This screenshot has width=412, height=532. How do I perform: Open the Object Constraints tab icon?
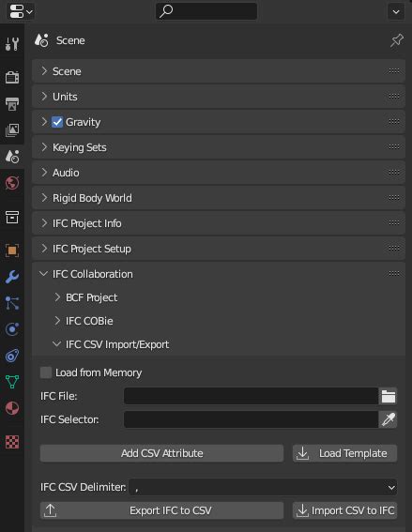tap(12, 356)
